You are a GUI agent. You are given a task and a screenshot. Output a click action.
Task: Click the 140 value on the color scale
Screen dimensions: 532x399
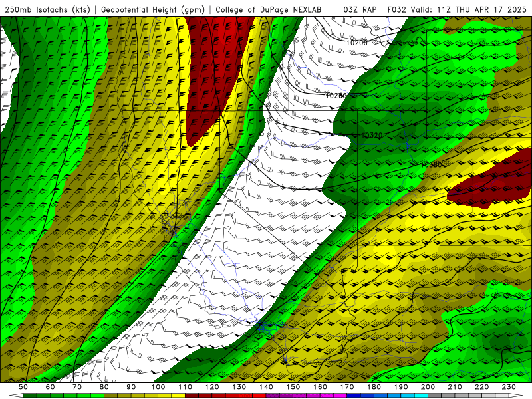pos(266,387)
